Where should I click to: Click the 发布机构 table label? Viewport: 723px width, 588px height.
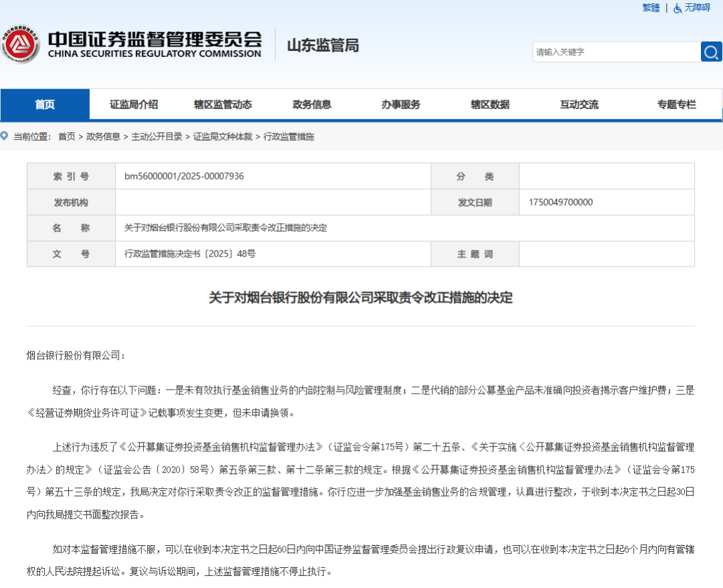tap(71, 202)
